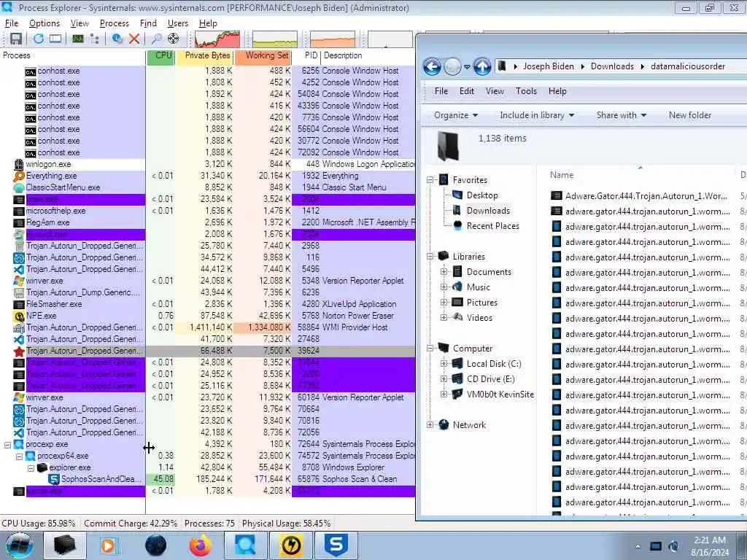
Task: Click the commit history graph in toolbar
Action: click(275, 39)
